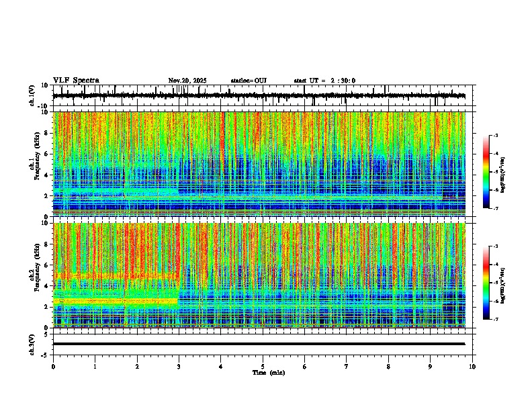The width and height of the screenshot is (532, 411).
Task: Click the "station=OUI" header label
Action: click(x=249, y=81)
